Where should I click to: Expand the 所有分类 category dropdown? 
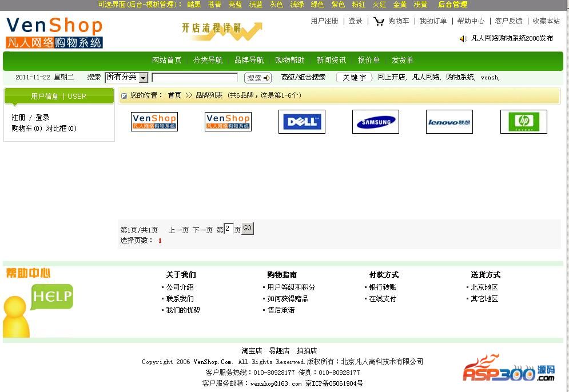[143, 78]
